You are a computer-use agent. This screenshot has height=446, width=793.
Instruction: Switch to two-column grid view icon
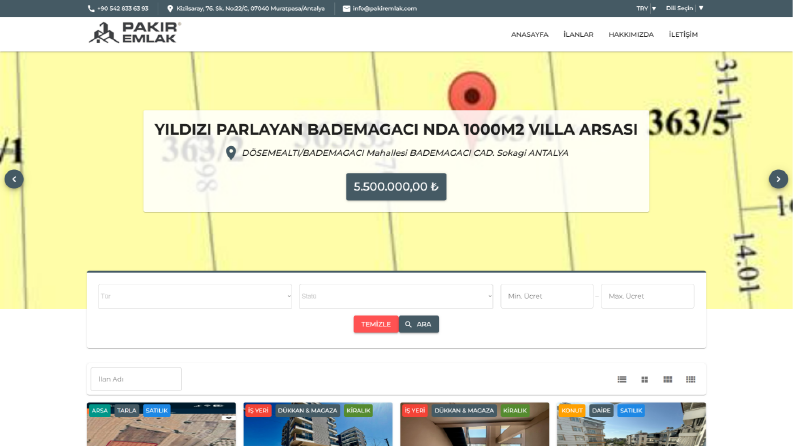[x=645, y=379]
